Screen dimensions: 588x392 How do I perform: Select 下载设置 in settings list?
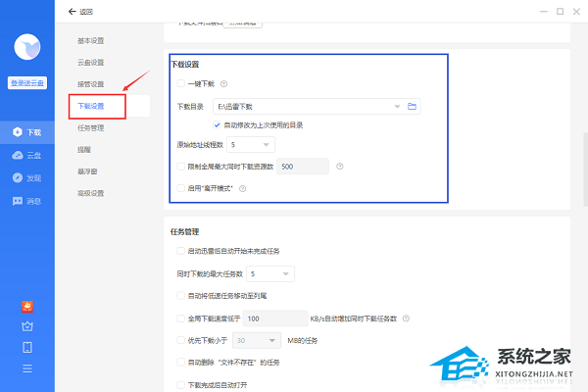pos(91,106)
